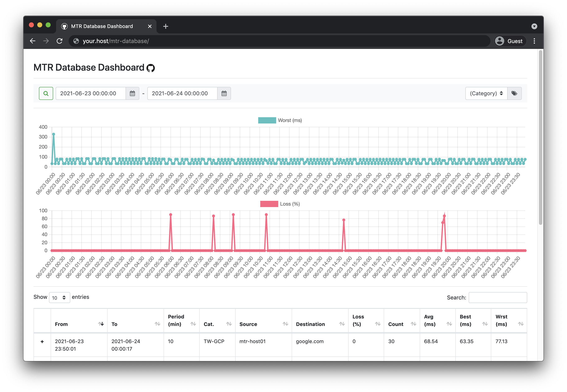Reload the page with refresh icon
567x392 pixels.
(59, 41)
